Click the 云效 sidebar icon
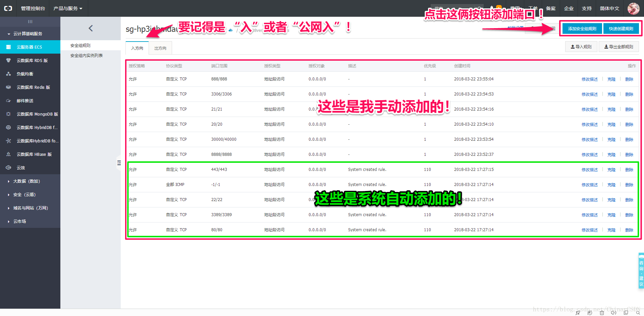The width and height of the screenshot is (644, 316). (8, 168)
